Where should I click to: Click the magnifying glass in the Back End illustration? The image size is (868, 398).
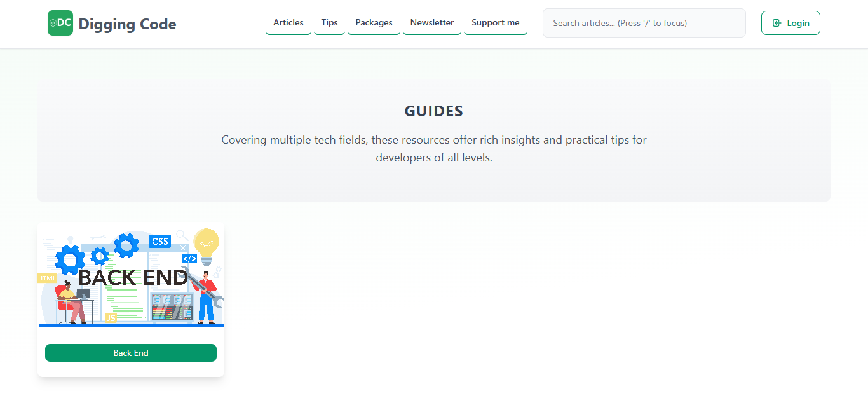coord(181,235)
